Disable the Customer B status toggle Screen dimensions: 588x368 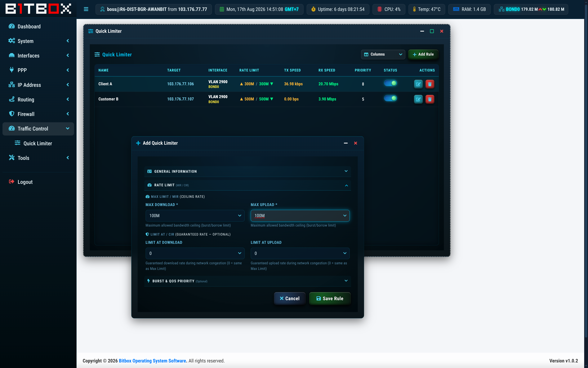tap(390, 98)
